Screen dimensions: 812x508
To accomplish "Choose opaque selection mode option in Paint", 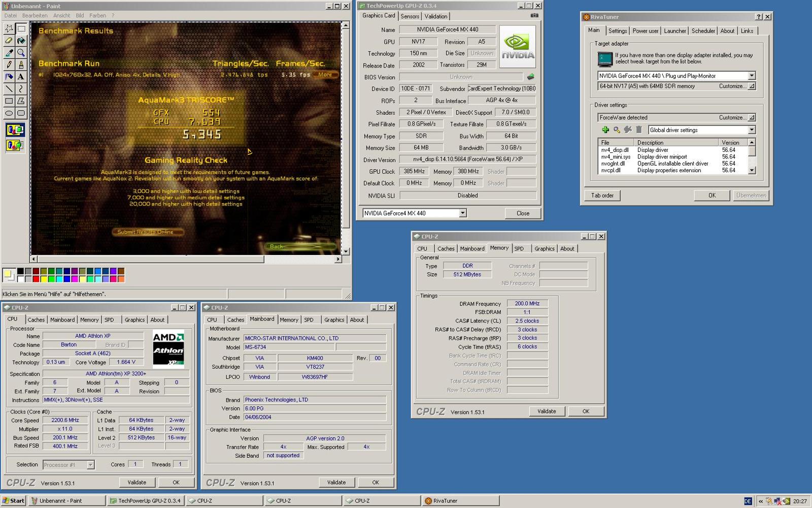I will tap(15, 130).
